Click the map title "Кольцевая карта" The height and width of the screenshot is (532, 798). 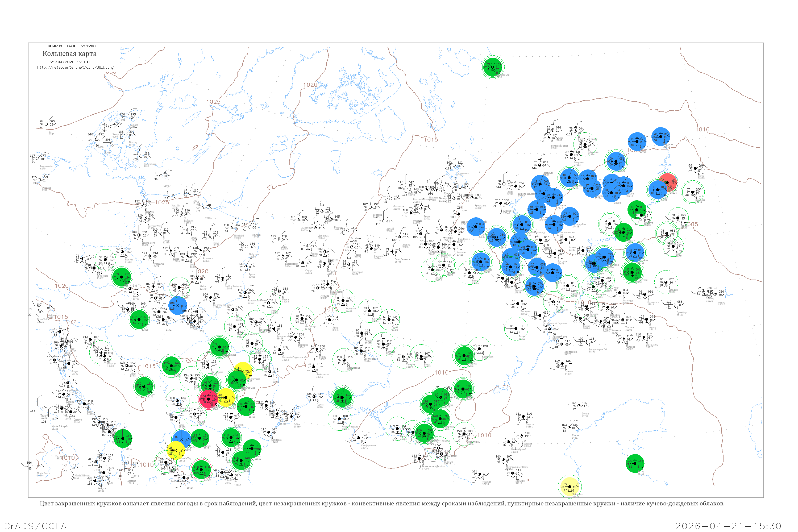click(x=69, y=54)
